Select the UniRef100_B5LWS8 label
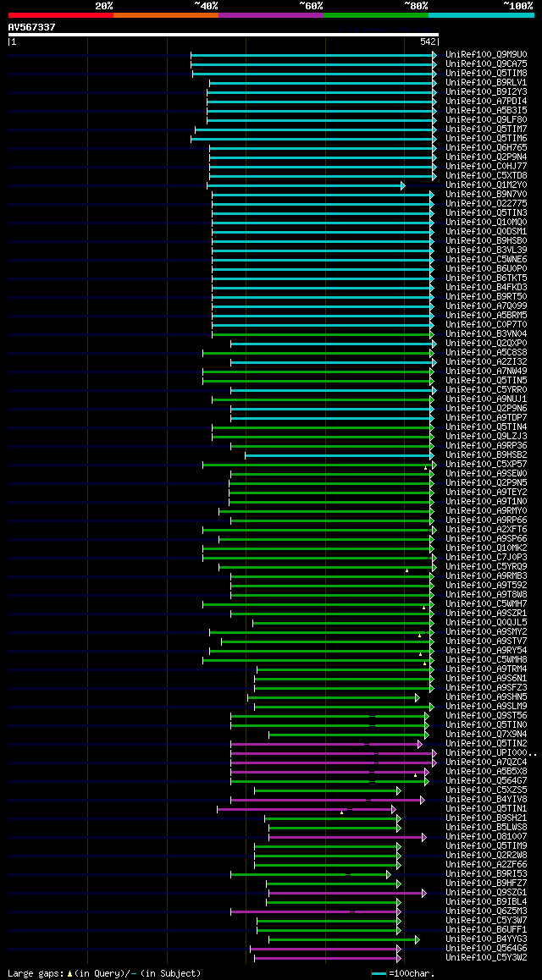542x980 pixels. (486, 828)
